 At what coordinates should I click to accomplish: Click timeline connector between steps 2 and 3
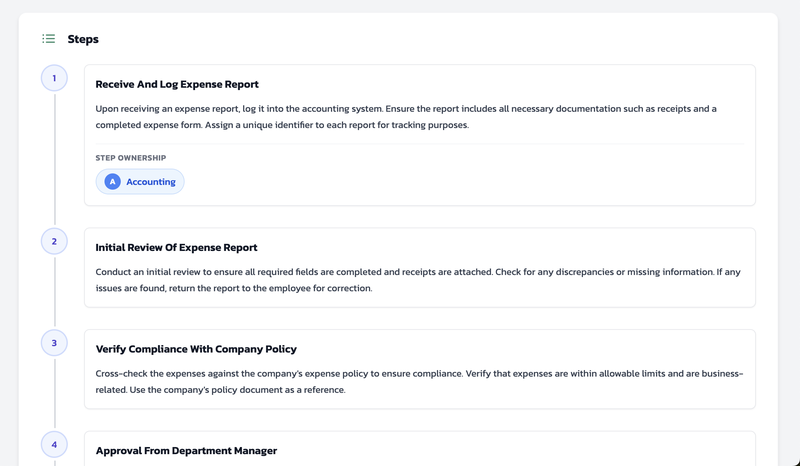(54, 292)
